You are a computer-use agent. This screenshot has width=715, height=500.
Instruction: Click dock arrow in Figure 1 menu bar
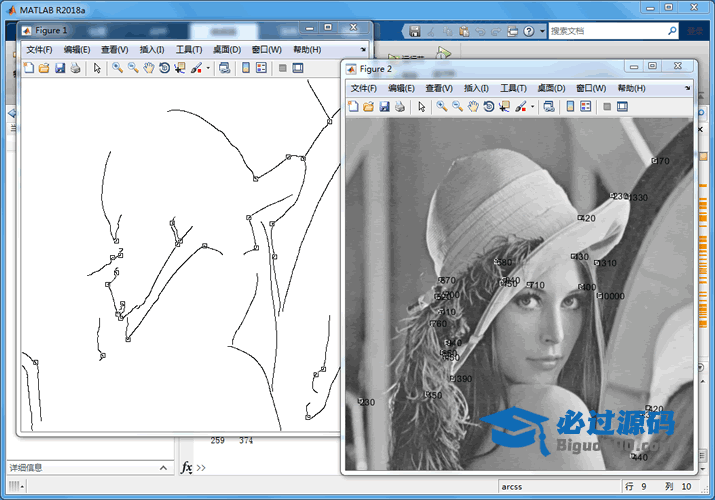click(x=363, y=49)
